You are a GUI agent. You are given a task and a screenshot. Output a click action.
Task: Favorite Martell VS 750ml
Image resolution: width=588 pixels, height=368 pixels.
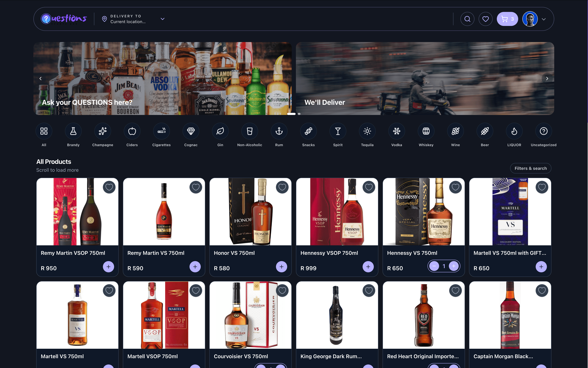tap(109, 291)
